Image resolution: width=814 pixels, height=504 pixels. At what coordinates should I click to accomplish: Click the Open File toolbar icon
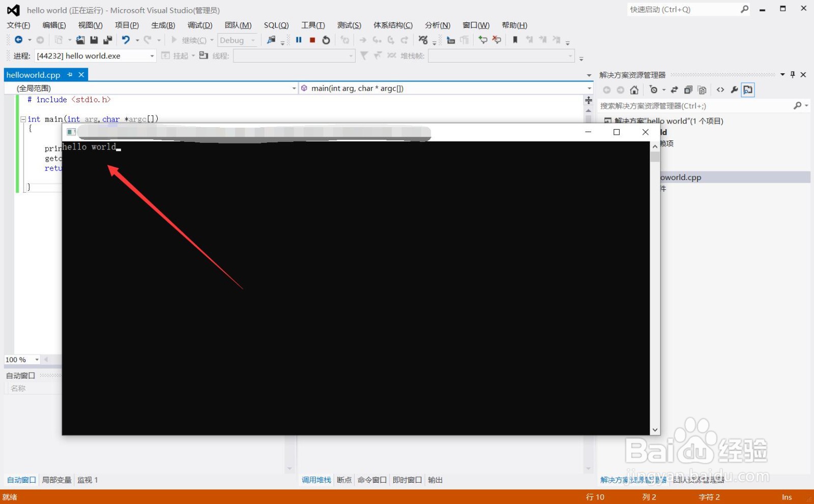pos(80,40)
